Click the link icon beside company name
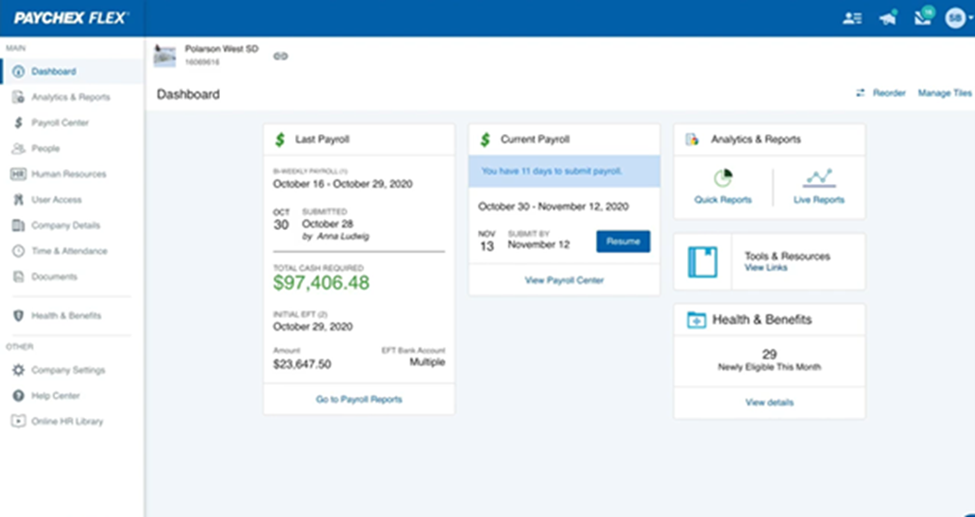 pos(280,56)
